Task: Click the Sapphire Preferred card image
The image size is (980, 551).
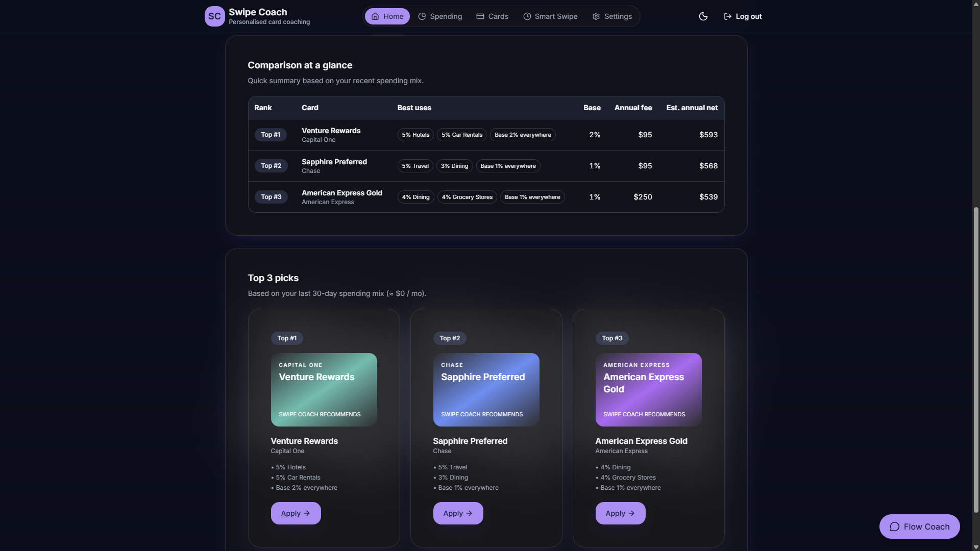Action: coord(486,390)
